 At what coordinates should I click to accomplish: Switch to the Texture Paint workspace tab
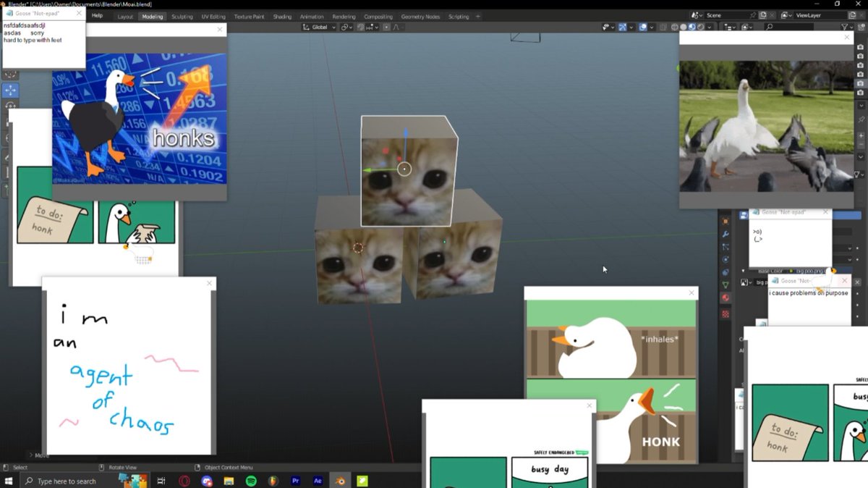248,16
